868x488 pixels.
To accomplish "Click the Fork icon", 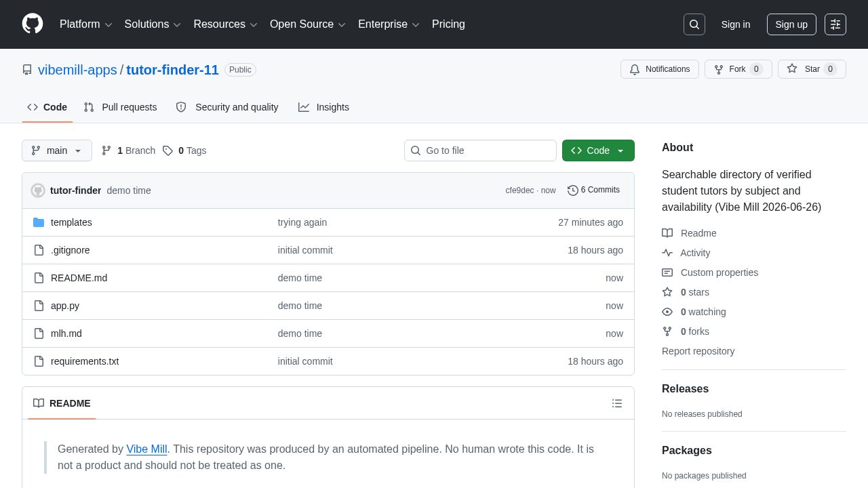I will click(719, 69).
